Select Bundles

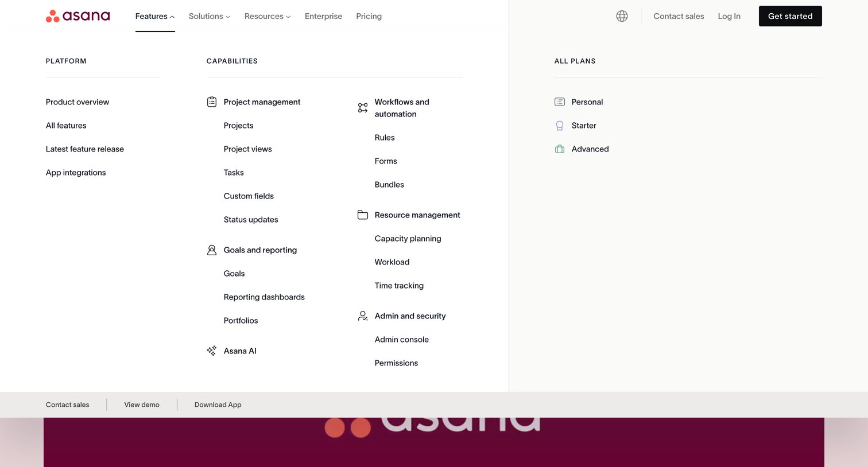click(x=389, y=185)
